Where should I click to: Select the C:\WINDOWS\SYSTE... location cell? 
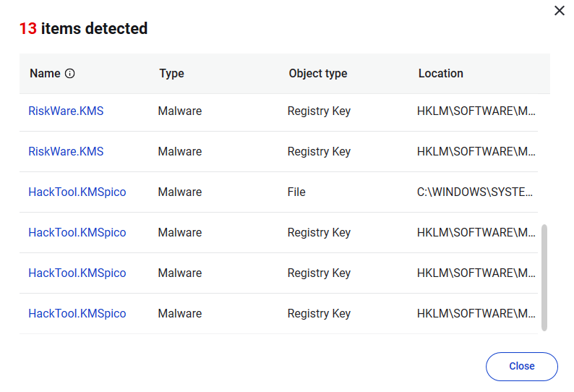[x=475, y=192]
